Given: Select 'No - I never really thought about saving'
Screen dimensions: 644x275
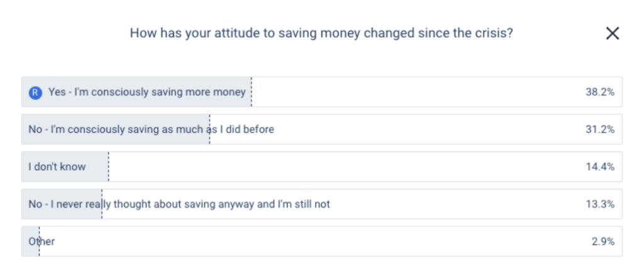Looking at the screenshot, I should pos(179,204).
